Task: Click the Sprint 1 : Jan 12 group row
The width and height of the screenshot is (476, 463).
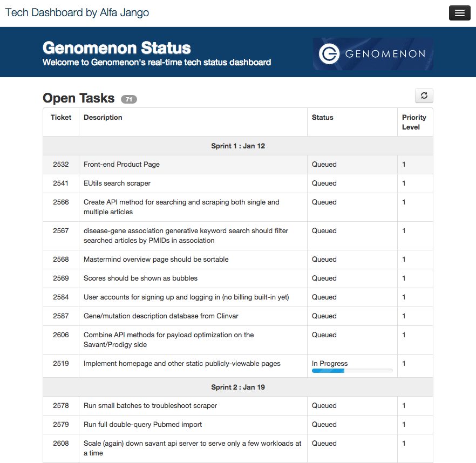Action: 238,146
